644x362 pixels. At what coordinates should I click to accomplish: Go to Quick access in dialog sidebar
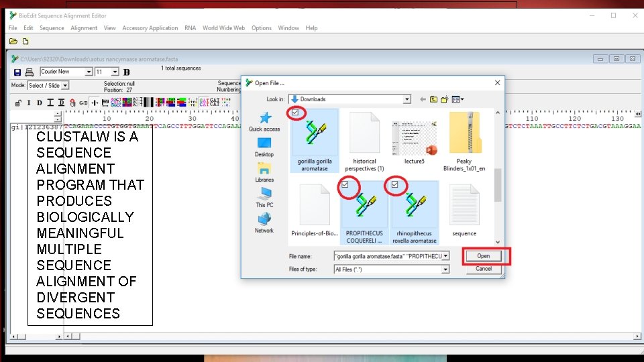pyautogui.click(x=264, y=122)
